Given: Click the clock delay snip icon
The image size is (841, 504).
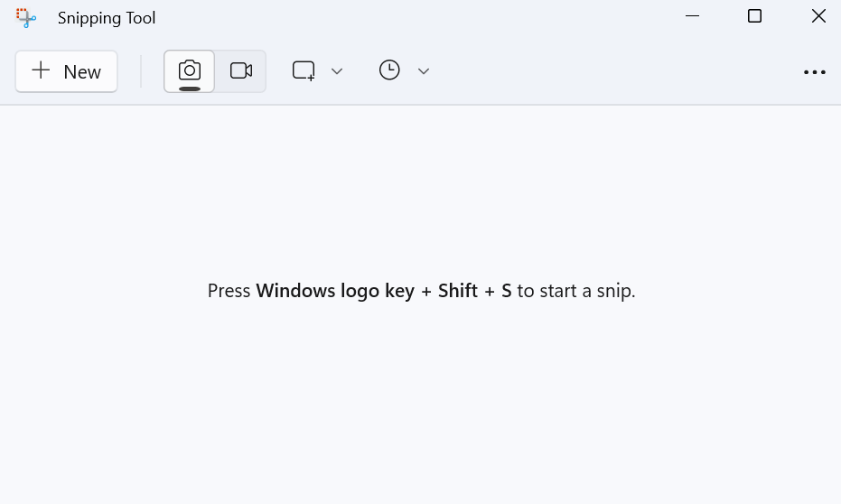Looking at the screenshot, I should pos(389,70).
